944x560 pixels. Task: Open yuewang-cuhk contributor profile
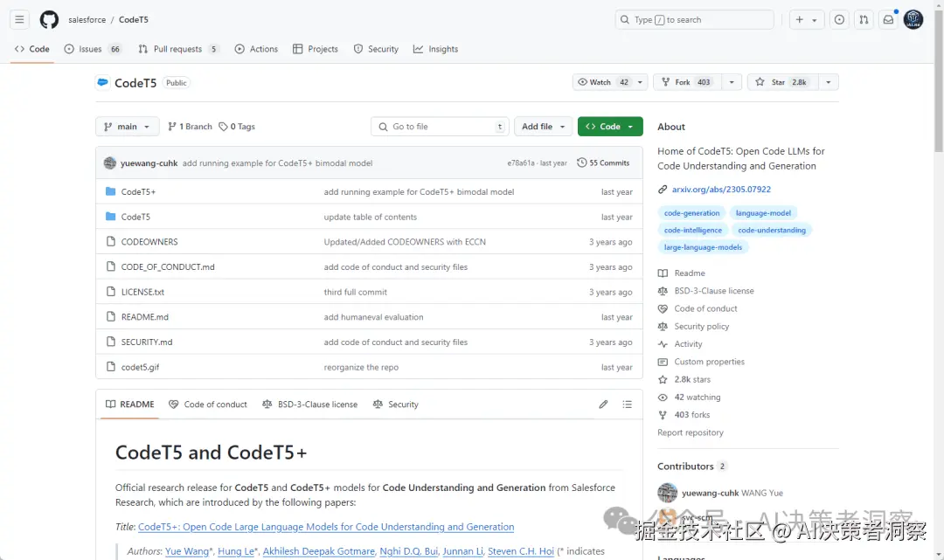pos(710,493)
